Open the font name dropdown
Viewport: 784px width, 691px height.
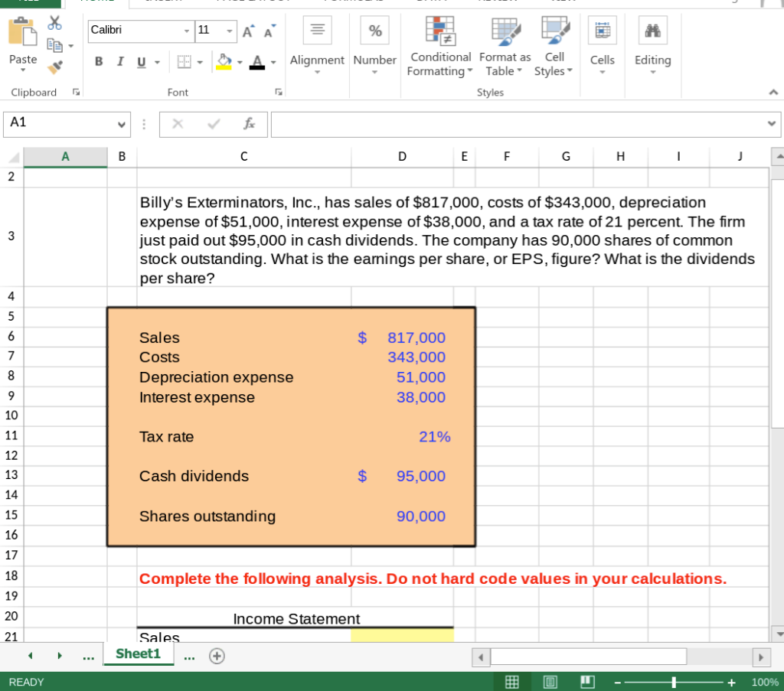coord(186,31)
